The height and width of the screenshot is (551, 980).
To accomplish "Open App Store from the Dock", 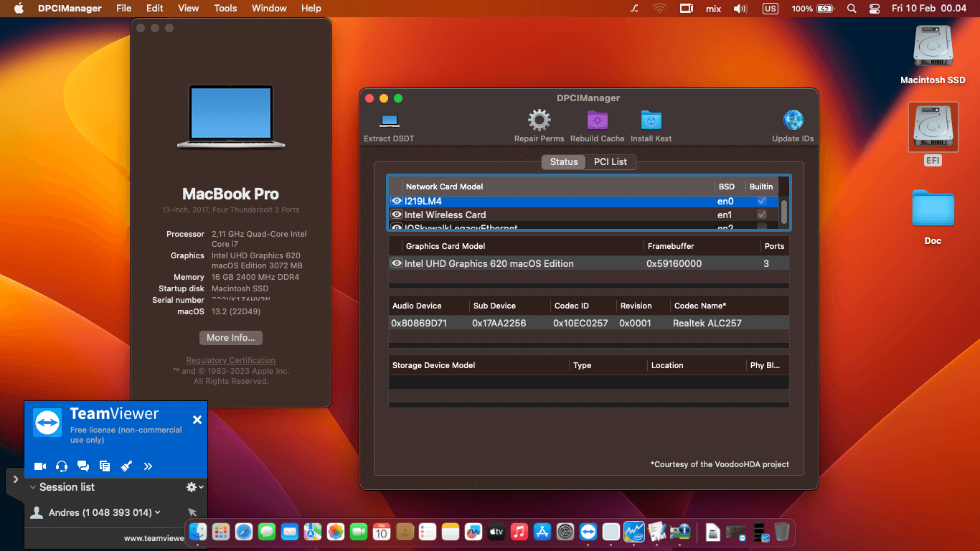I will coord(542,532).
